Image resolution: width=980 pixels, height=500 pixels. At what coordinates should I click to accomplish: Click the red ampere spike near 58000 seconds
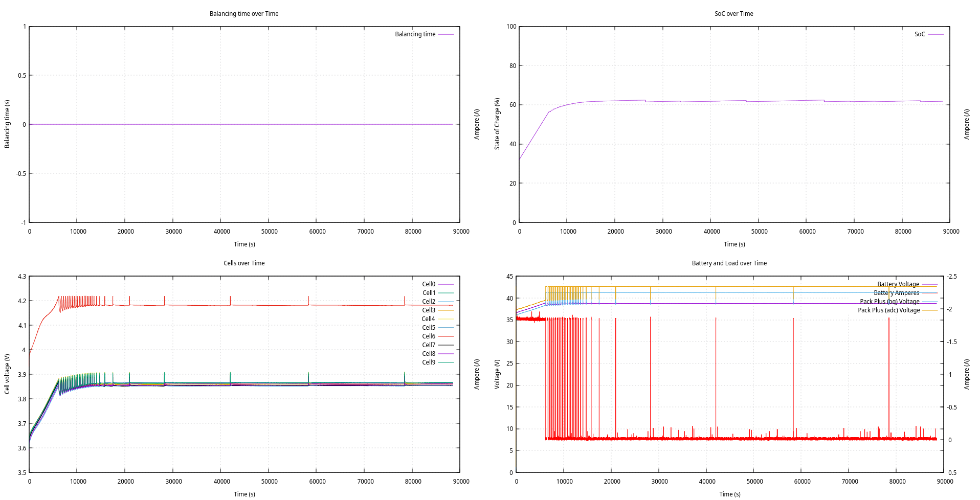[793, 378]
